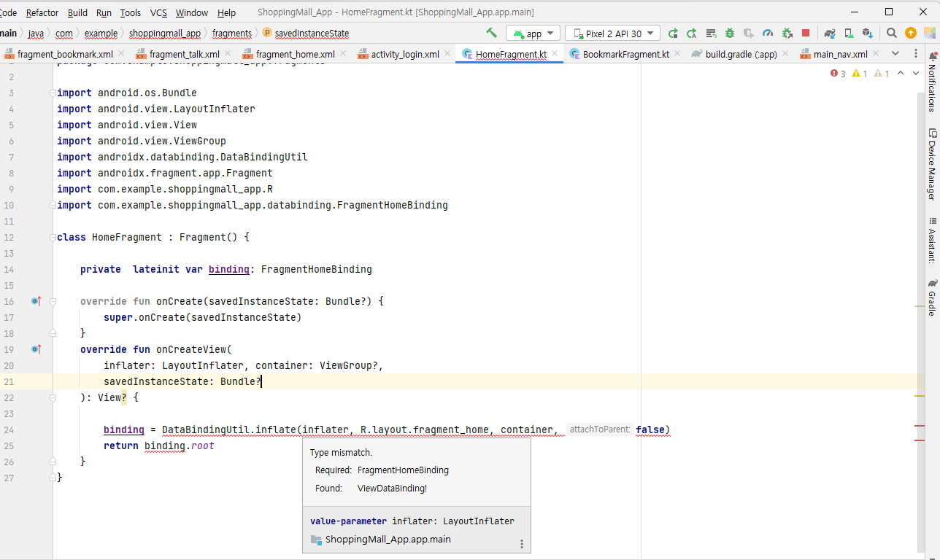
Task: Open editor tabs kebab options menu
Action: pos(916,54)
